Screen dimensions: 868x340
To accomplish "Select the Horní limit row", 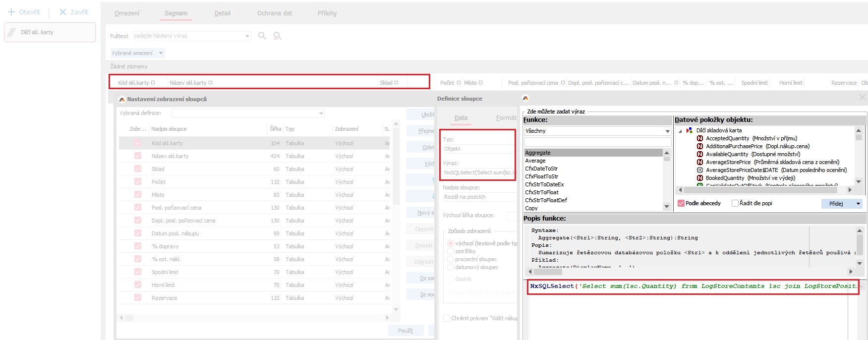I will tap(254, 285).
